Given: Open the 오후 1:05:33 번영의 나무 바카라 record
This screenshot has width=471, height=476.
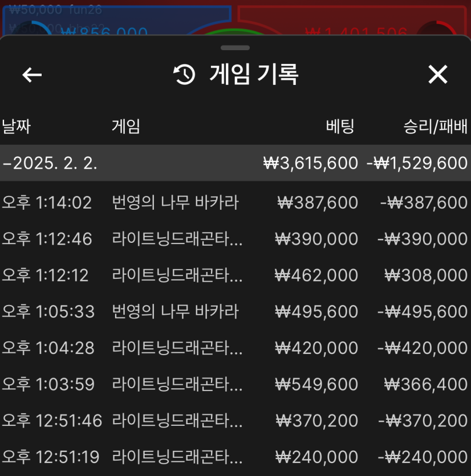Looking at the screenshot, I should [x=235, y=312].
